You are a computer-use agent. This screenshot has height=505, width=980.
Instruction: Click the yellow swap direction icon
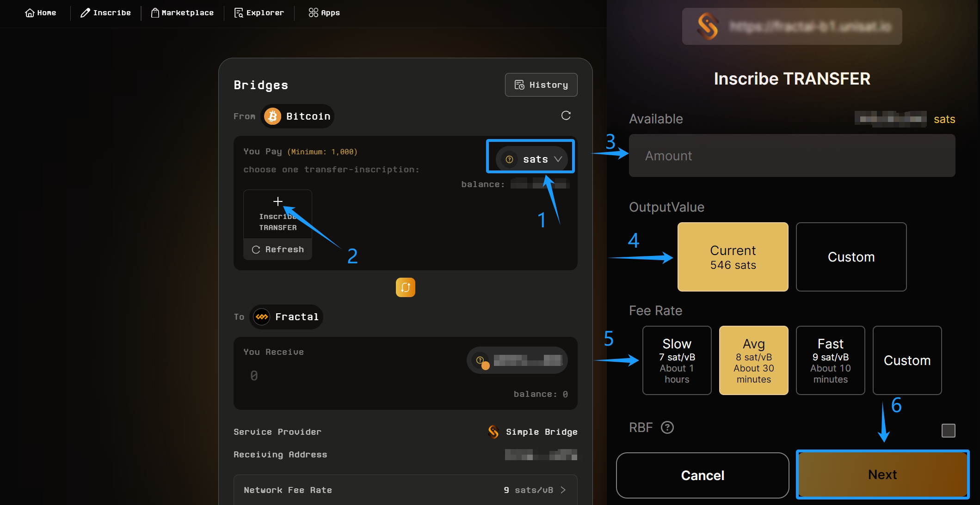click(405, 287)
